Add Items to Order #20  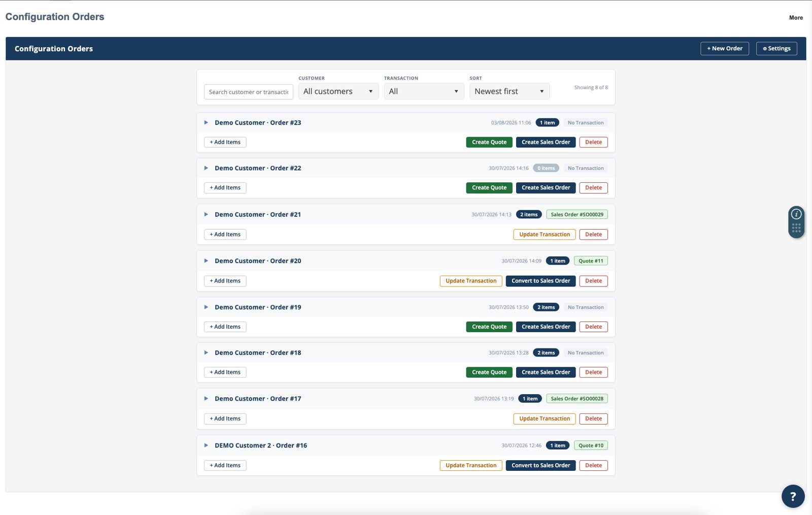point(225,281)
